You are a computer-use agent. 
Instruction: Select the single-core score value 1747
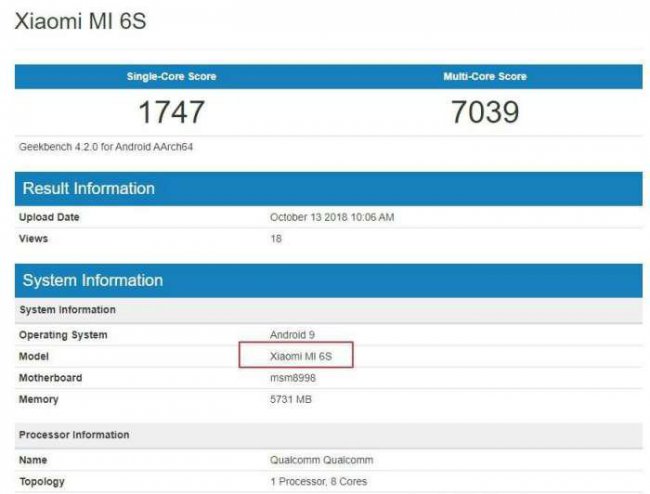click(x=172, y=112)
